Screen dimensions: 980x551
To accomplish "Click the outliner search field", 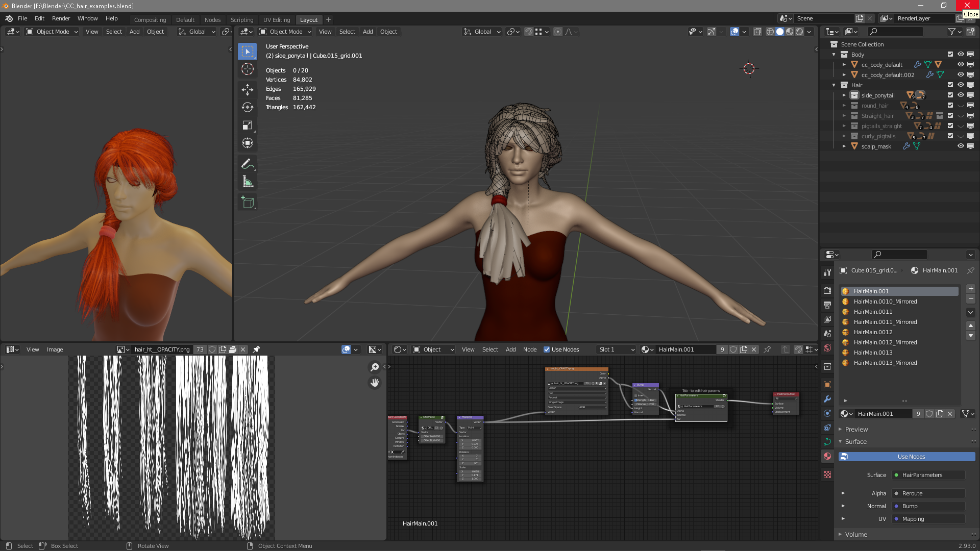I will [896, 32].
